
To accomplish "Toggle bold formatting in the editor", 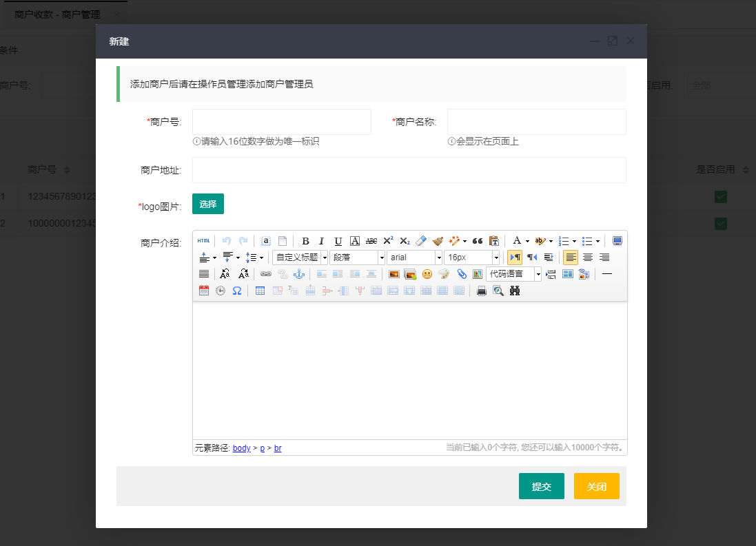I will click(305, 241).
